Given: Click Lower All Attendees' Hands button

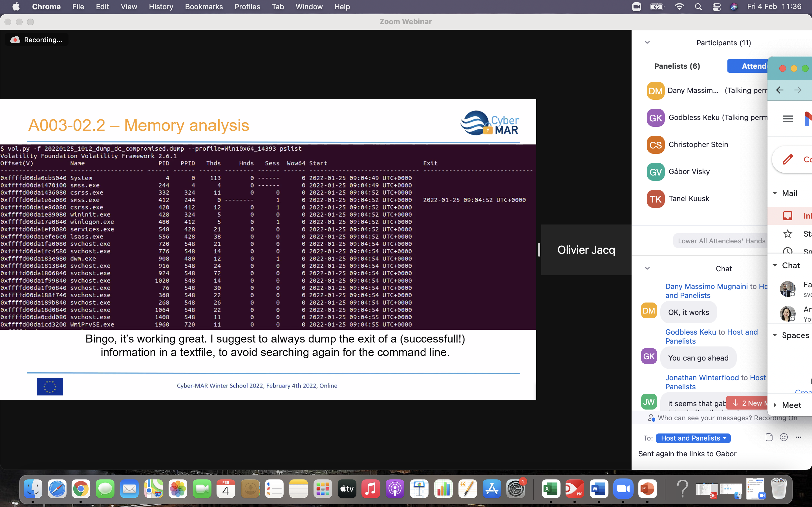Looking at the screenshot, I should (x=721, y=241).
